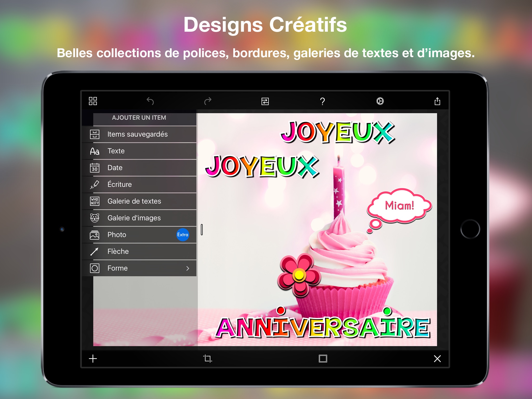The width and height of the screenshot is (532, 399).
Task: Select the crop tool icon
Action: pos(208,359)
